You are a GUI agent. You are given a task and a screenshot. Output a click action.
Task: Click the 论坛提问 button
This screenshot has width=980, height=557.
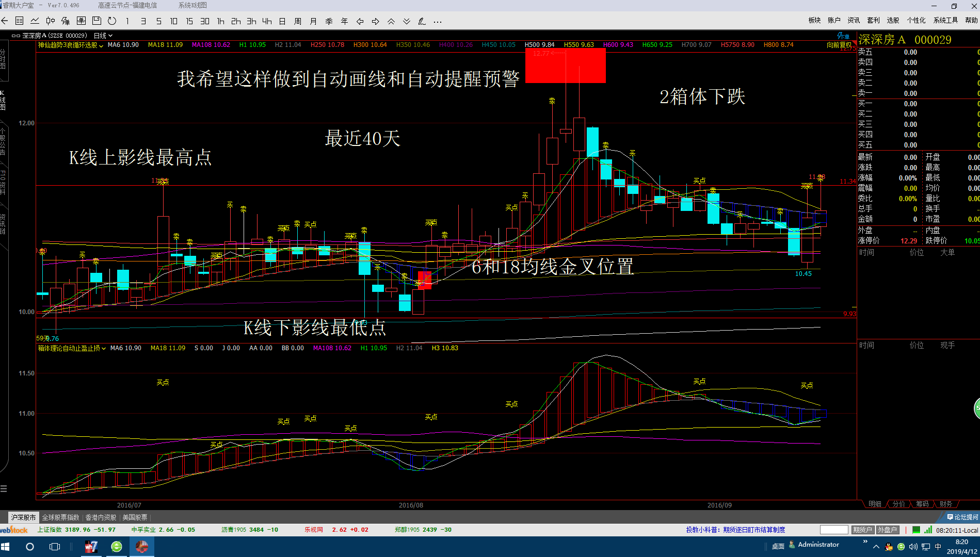[x=962, y=517]
